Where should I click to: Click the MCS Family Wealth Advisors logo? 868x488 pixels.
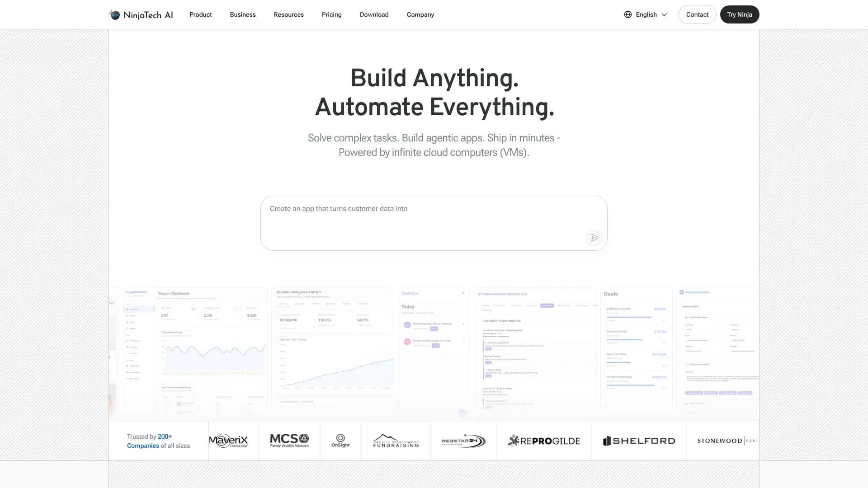point(289,441)
